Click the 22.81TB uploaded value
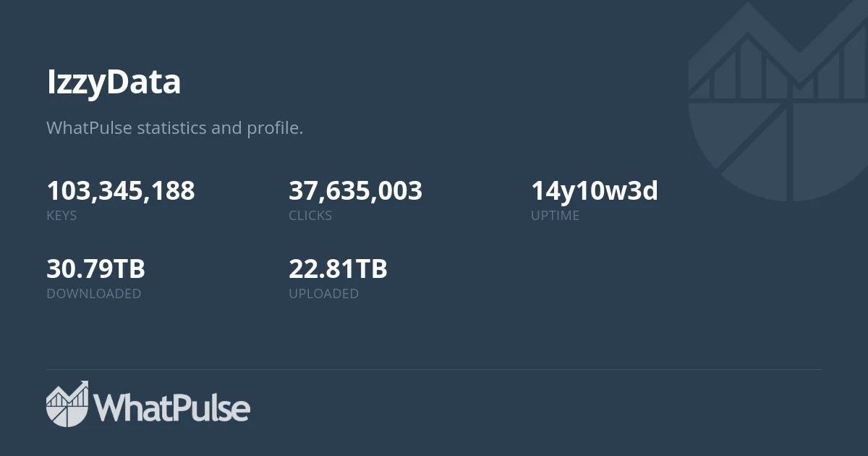868x456 pixels. 338,269
